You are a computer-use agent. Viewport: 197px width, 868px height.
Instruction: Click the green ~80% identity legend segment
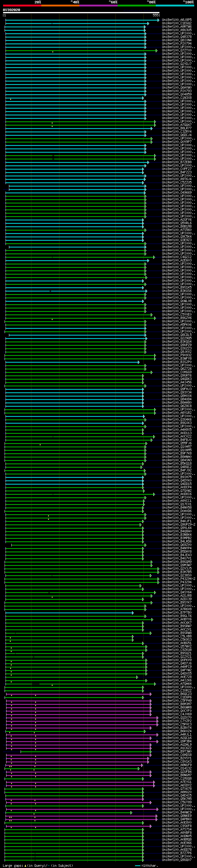(137, 6)
